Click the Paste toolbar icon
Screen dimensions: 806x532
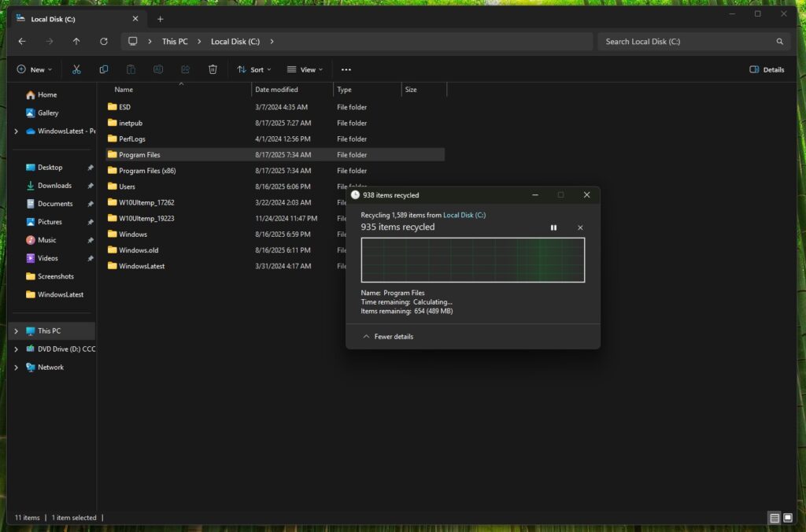[131, 69]
